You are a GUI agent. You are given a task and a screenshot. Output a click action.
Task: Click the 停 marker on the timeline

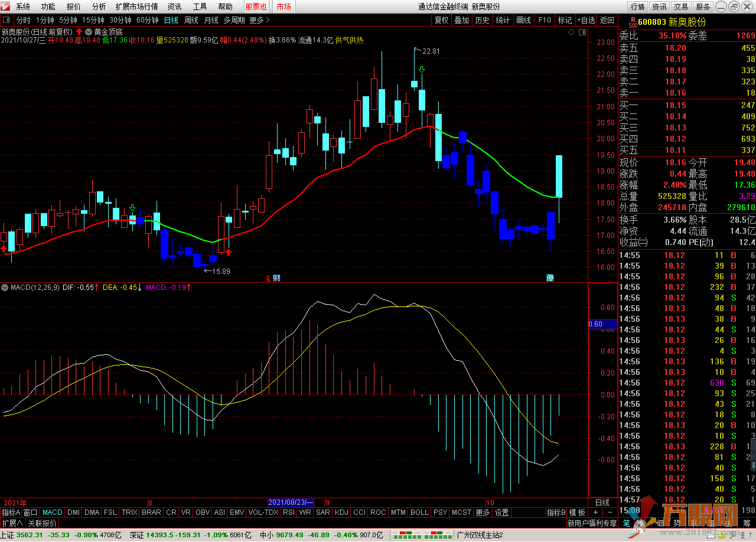(x=550, y=277)
